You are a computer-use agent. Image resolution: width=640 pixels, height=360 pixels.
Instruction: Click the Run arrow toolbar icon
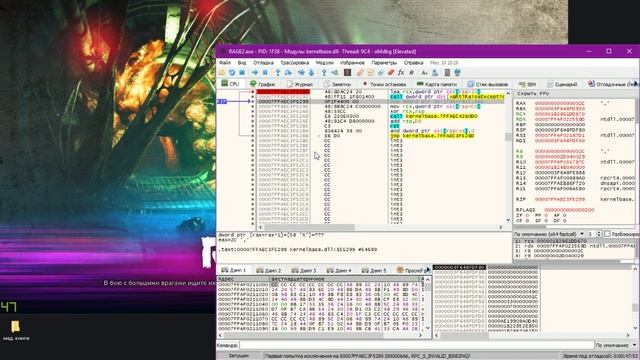pyautogui.click(x=255, y=73)
